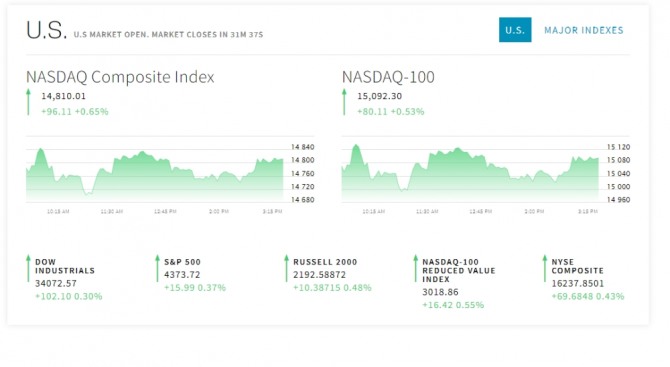670x367 pixels.
Task: Open the NASDAQ-100 heading link
Action: (x=388, y=77)
